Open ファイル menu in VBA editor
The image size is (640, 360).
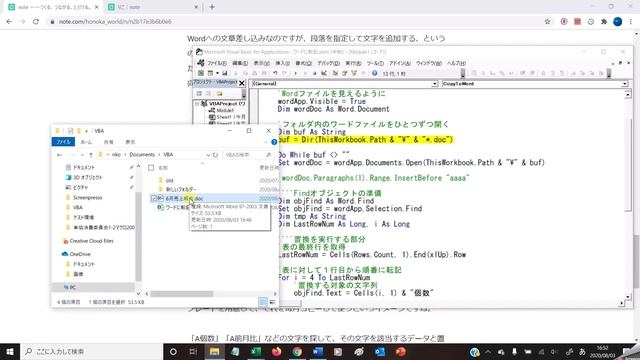pos(216,63)
